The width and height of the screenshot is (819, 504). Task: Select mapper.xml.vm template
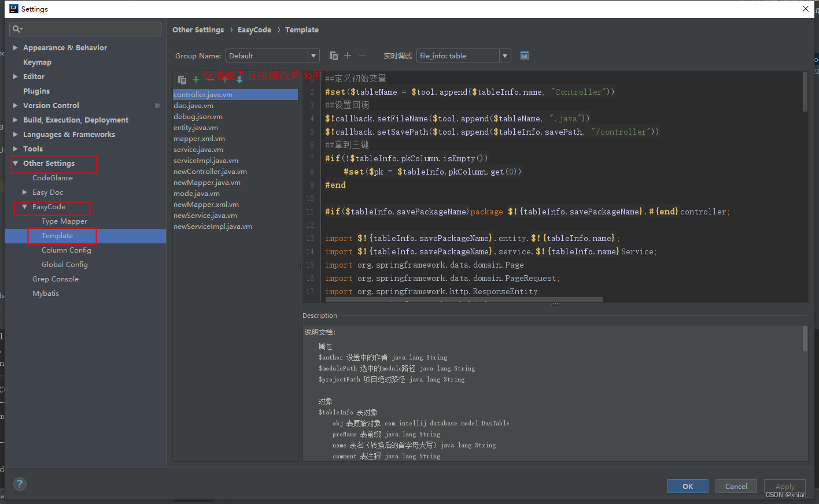pos(235,138)
